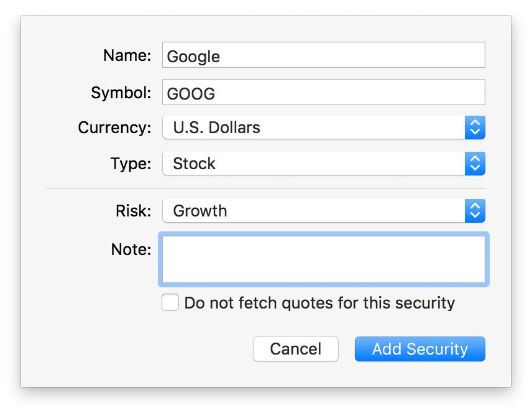Click into the Symbol field with GOOG

pos(323,93)
